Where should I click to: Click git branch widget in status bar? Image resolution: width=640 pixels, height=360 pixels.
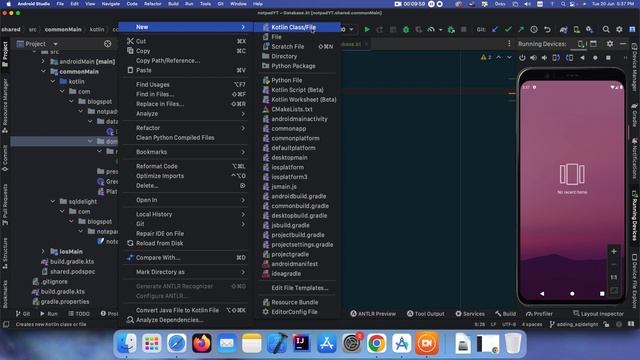click(x=574, y=324)
